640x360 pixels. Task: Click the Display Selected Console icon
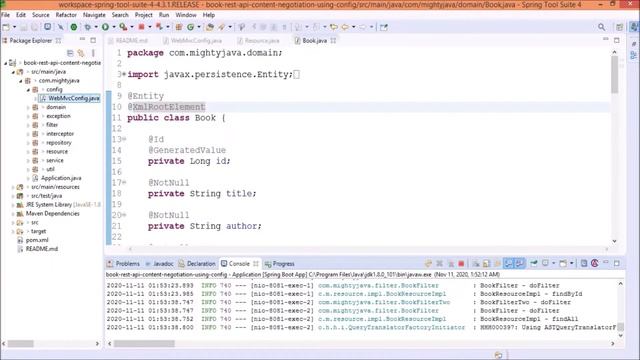(545, 263)
